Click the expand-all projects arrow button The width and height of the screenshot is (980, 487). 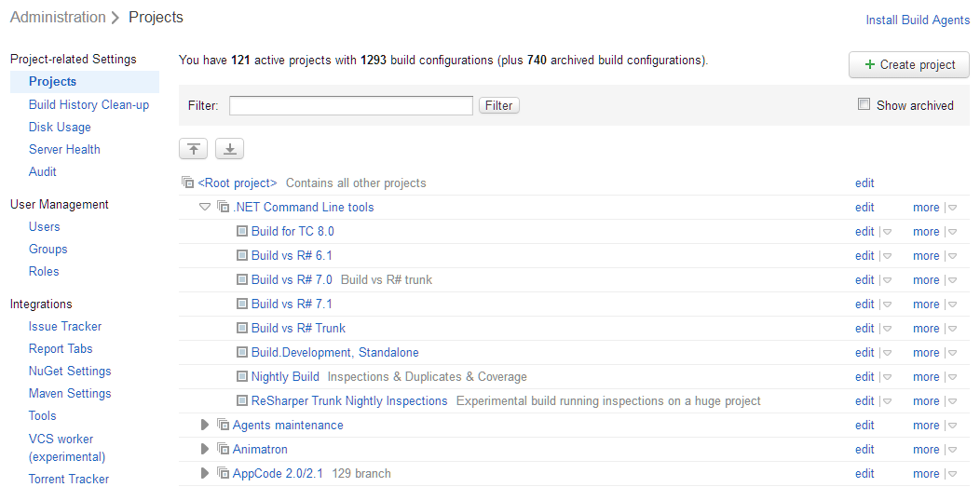(229, 149)
